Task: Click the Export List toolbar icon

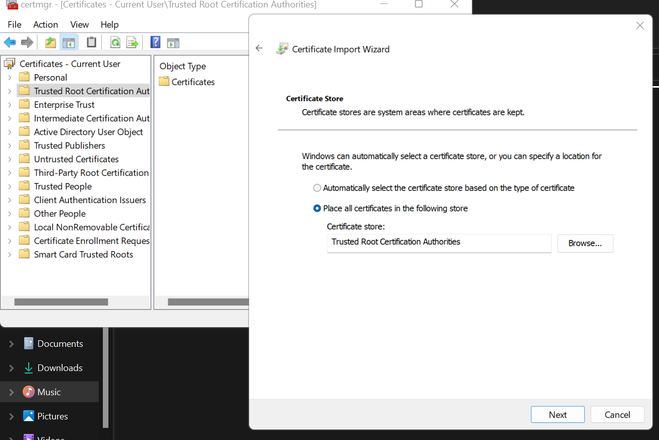Action: [132, 42]
